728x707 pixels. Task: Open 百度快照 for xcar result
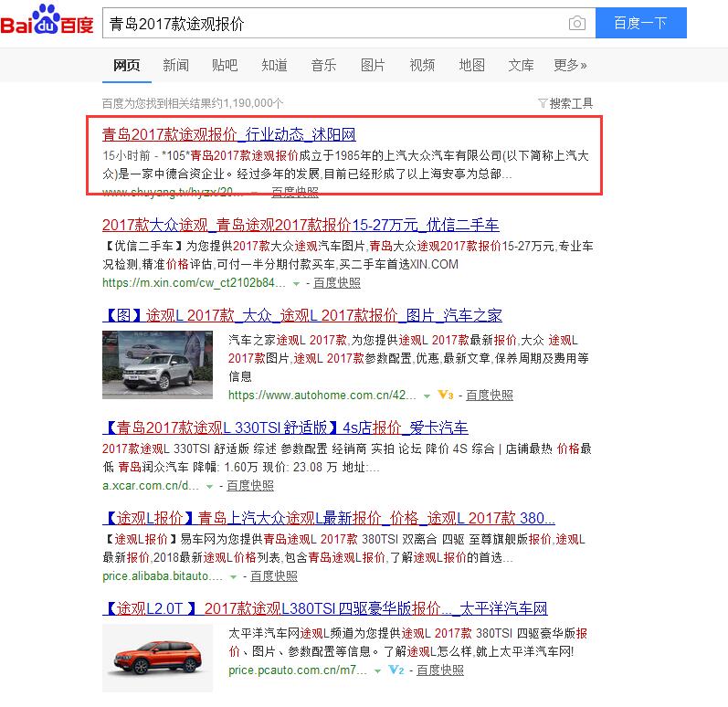250,486
